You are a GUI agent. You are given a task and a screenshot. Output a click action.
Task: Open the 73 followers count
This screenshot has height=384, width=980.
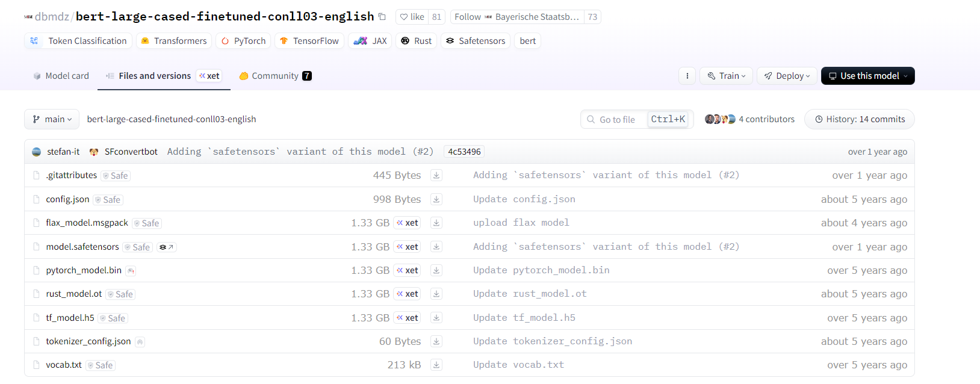pos(592,17)
